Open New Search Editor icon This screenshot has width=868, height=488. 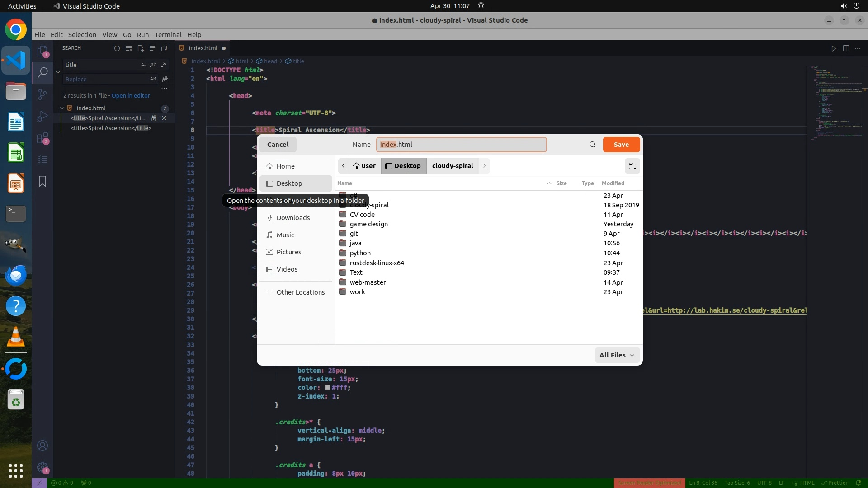[141, 48]
